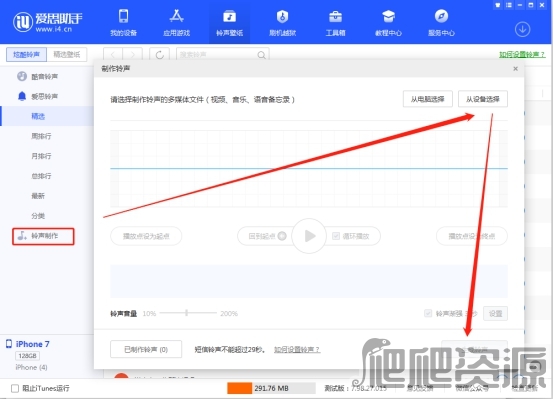Toggle the 铃声渐强 fade-in checkbox
The image size is (554, 399).
[x=428, y=313]
